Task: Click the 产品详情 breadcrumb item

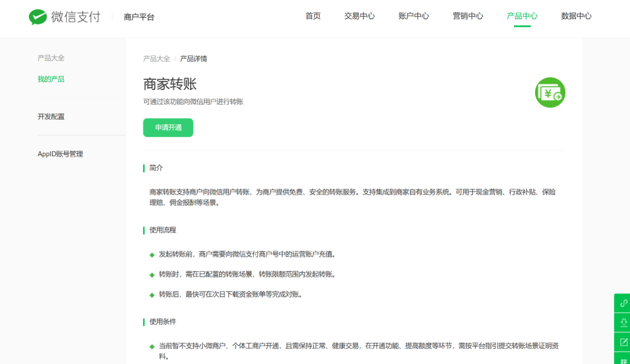Action: [193, 59]
